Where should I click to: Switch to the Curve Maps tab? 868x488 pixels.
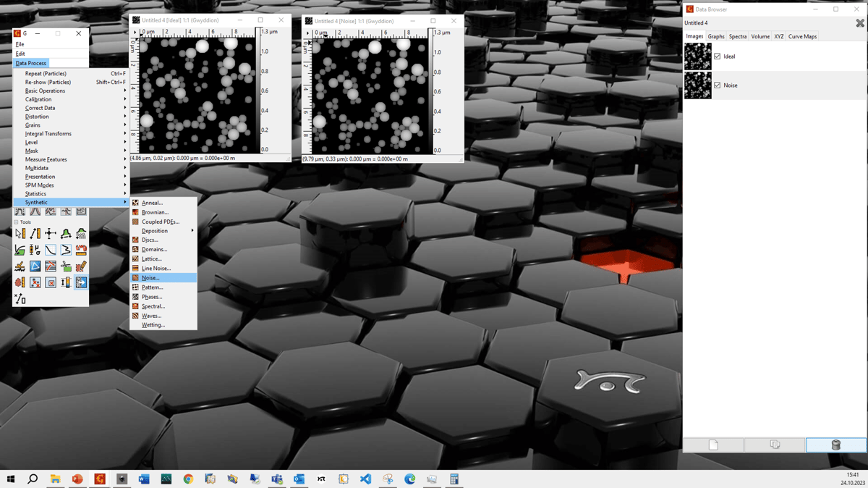(x=802, y=36)
